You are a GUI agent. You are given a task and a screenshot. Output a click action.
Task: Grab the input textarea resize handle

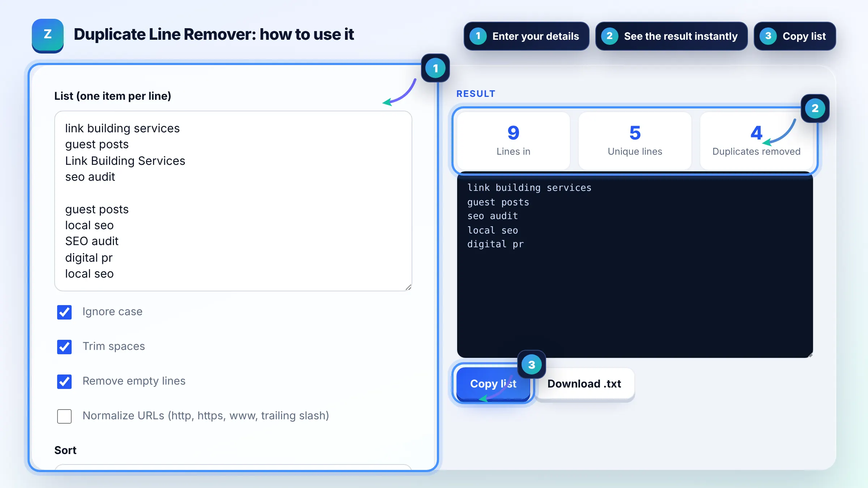[x=408, y=287]
